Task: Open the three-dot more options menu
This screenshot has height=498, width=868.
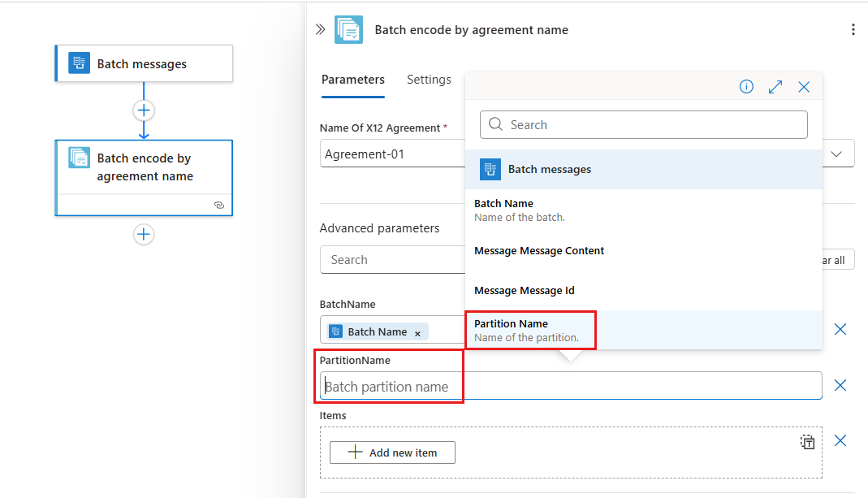Action: 853,30
